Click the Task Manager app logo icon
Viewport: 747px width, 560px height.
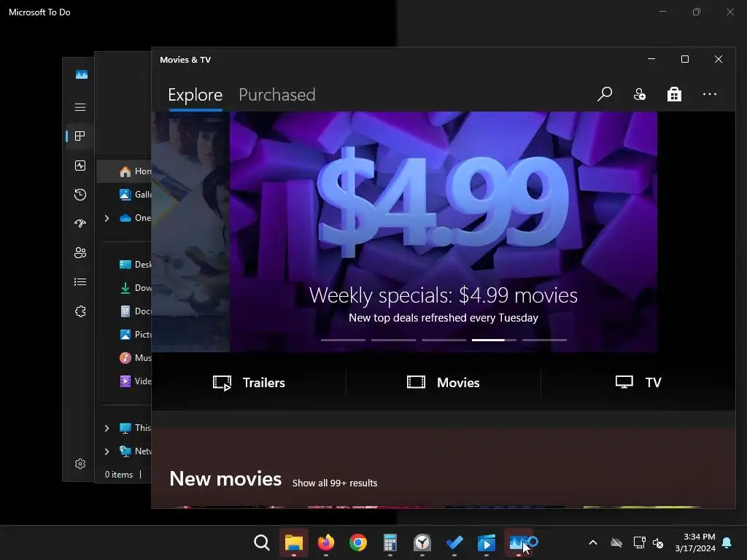pyautogui.click(x=82, y=74)
